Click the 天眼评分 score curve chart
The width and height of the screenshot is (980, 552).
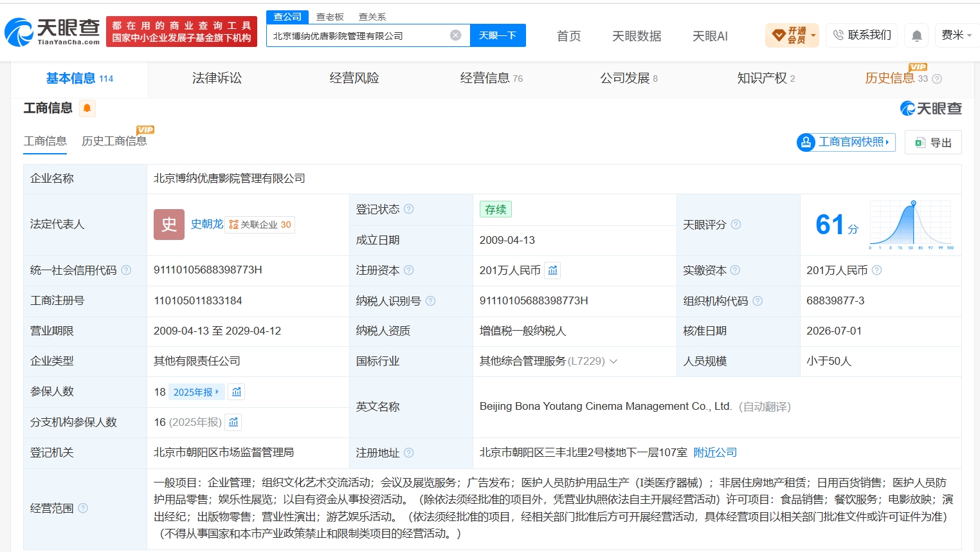point(911,225)
